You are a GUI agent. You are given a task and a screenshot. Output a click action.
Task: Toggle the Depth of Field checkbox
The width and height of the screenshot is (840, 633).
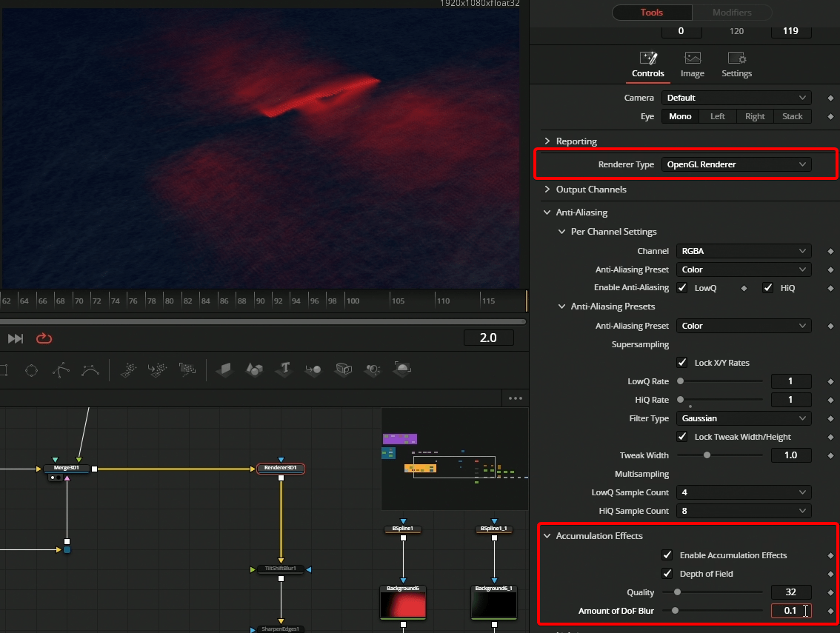coord(667,574)
